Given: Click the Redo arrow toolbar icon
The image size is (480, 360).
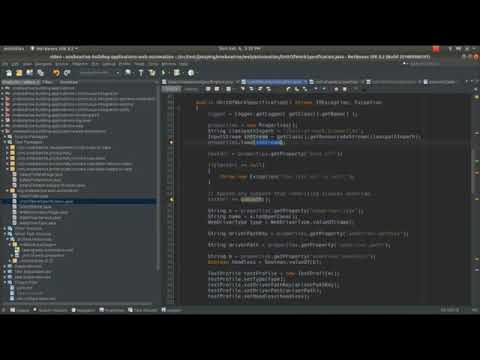Looking at the screenshot, I should [67, 73].
